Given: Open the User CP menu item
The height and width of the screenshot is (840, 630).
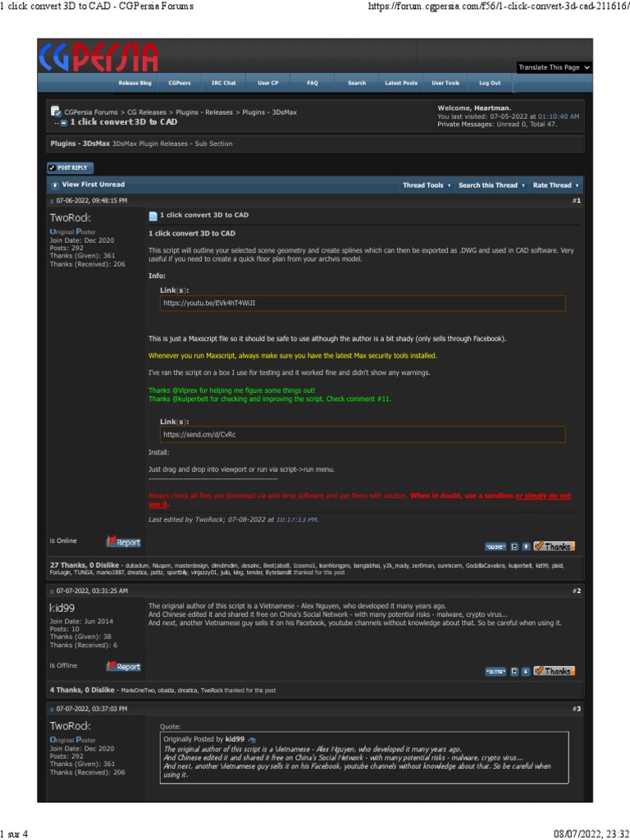Looking at the screenshot, I should pyautogui.click(x=268, y=83).
